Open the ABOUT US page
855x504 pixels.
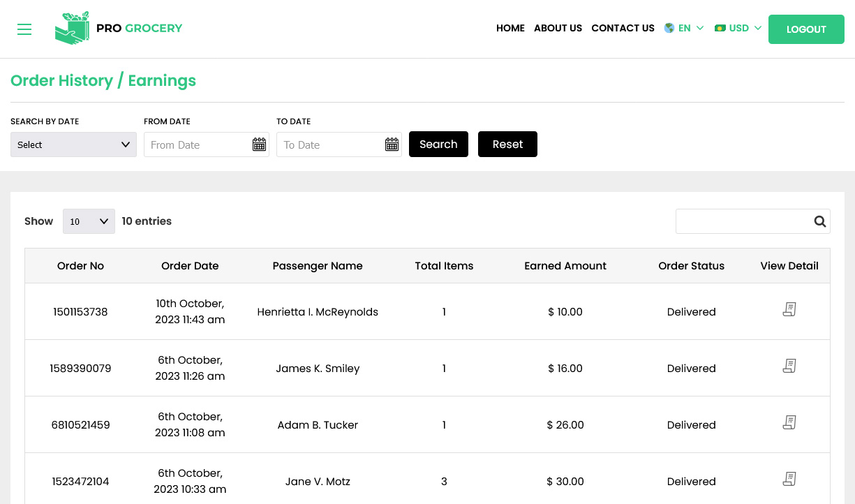point(558,28)
